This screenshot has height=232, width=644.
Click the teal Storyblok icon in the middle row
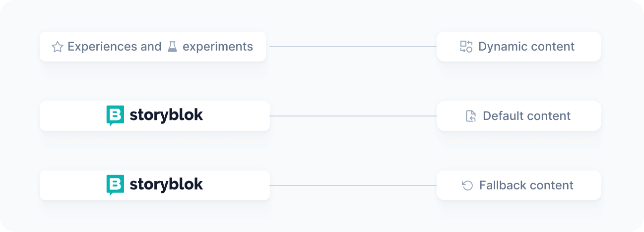coord(115,116)
